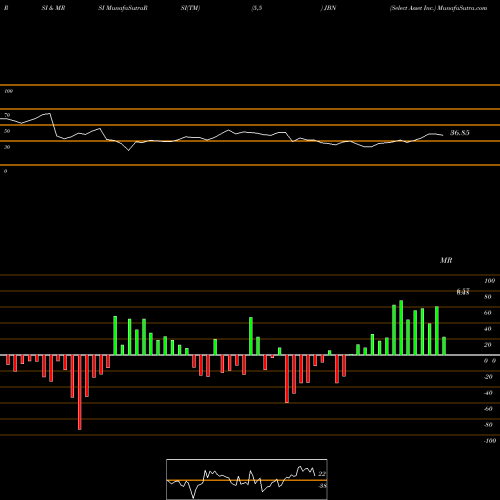This screenshot has height=500, width=500.
Task: Click the 40 label on MR axis
Action: point(488,329)
